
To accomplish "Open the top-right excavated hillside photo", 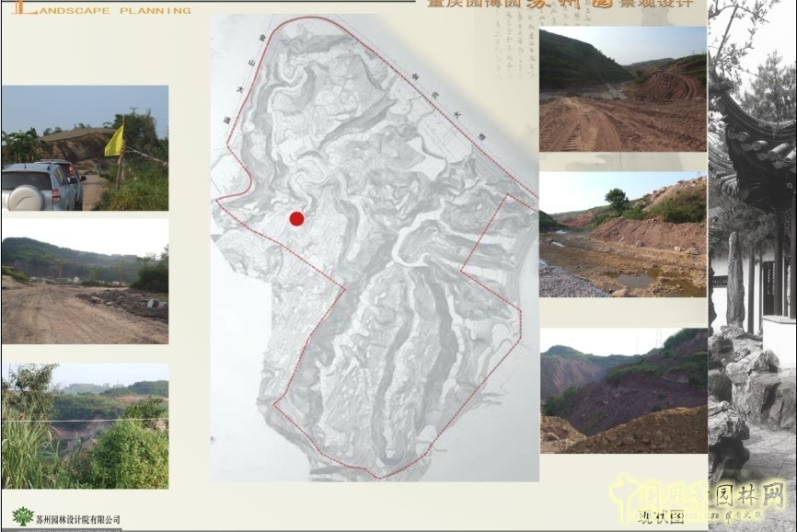I will (622, 89).
